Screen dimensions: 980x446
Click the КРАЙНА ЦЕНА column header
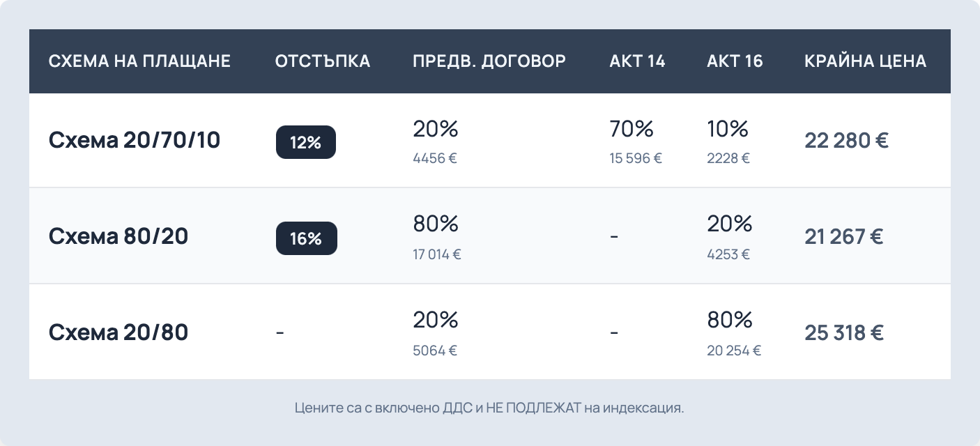(865, 61)
